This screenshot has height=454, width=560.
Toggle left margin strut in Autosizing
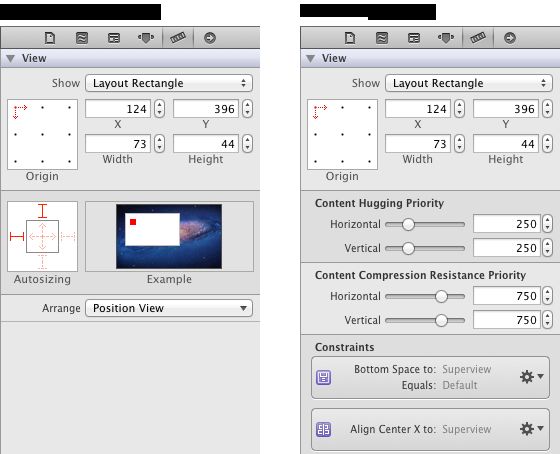tap(17, 236)
